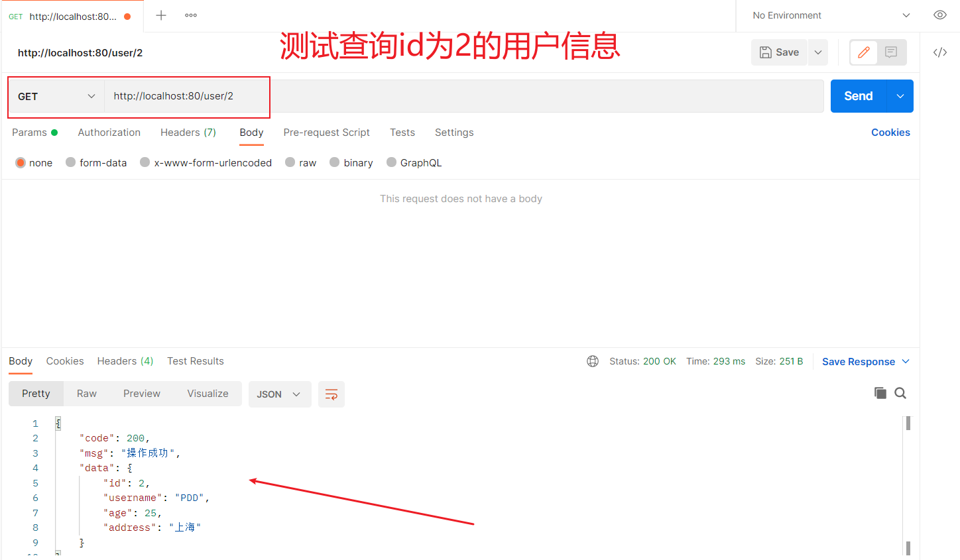
Task: Open the response Cookies tab
Action: click(x=65, y=361)
